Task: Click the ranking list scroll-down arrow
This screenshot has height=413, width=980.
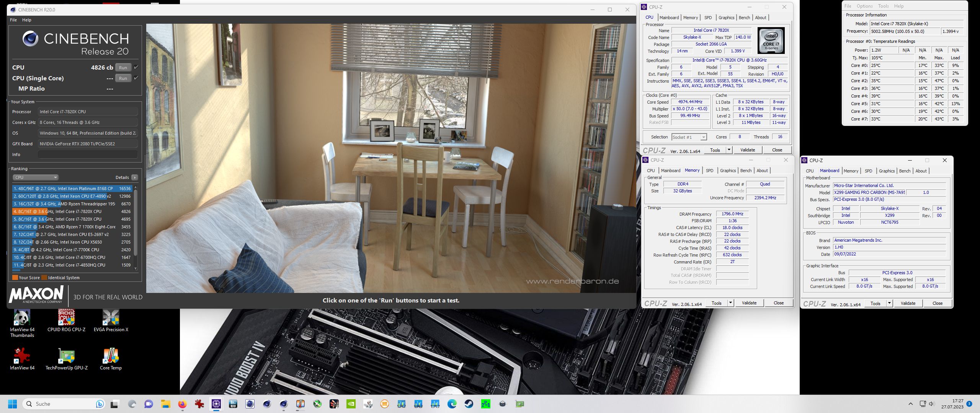Action: click(x=135, y=268)
